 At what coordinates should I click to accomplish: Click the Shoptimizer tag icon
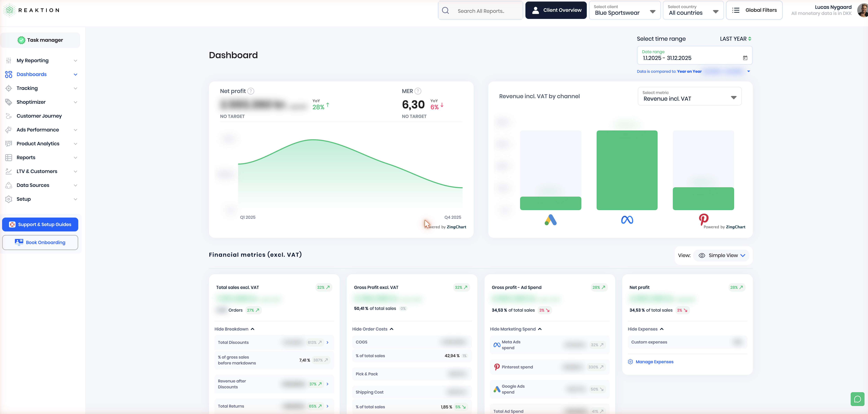pos(9,102)
